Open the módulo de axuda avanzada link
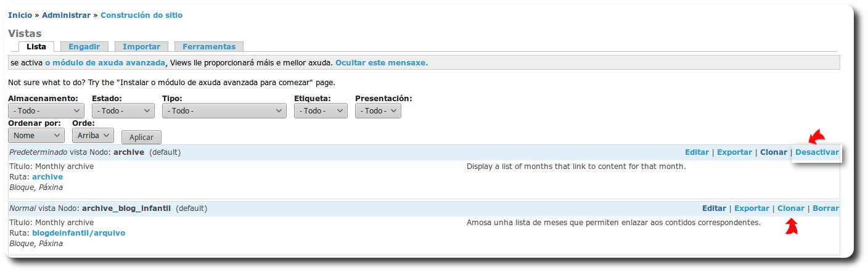The image size is (868, 272). (x=105, y=62)
